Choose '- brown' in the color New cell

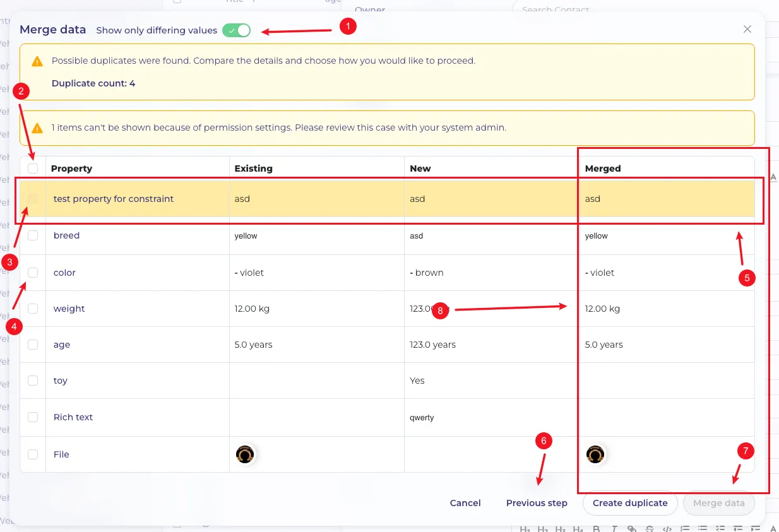(x=427, y=273)
